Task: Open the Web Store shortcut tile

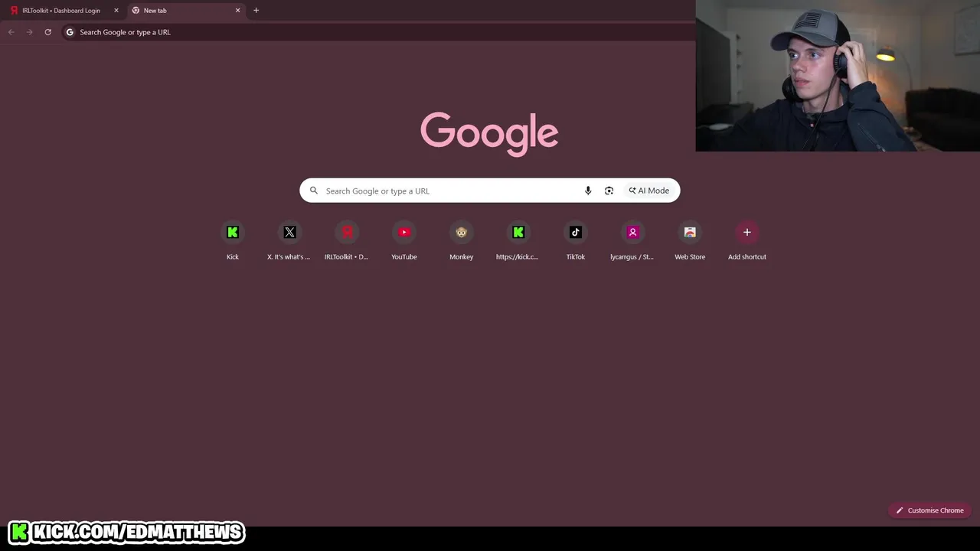Action: click(690, 241)
